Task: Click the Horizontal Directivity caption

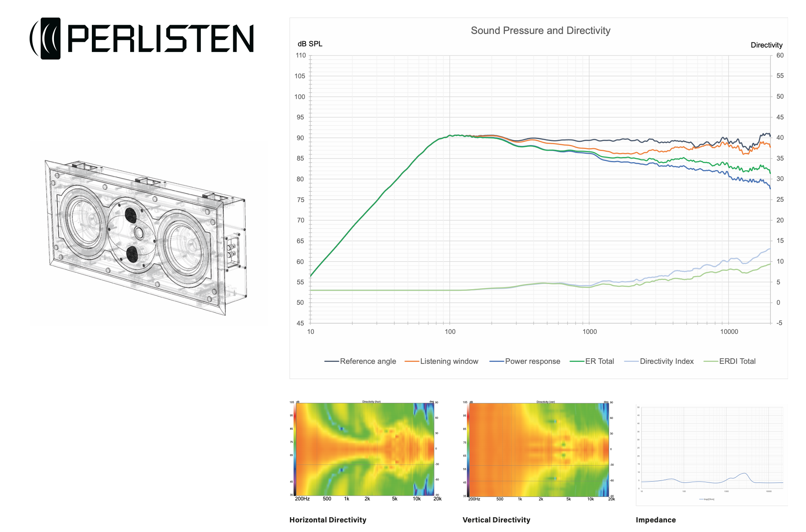Action: (328, 520)
